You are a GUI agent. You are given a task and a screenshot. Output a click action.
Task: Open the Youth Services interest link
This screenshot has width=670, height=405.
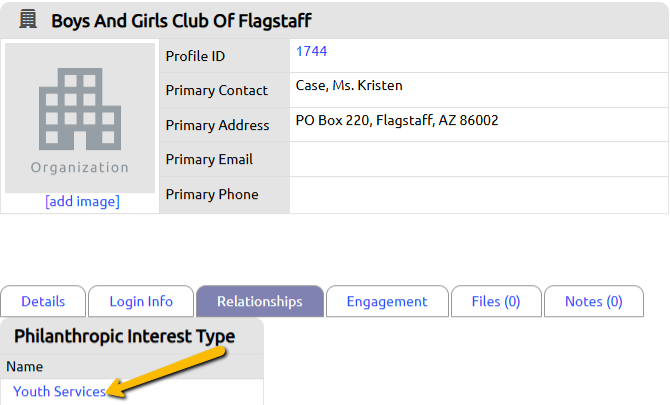59,391
